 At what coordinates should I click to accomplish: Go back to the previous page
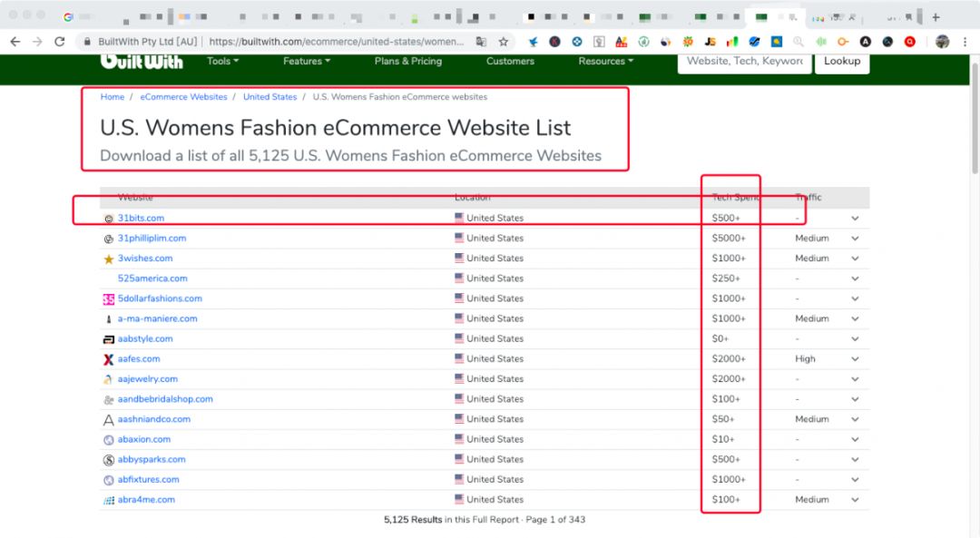(x=15, y=42)
